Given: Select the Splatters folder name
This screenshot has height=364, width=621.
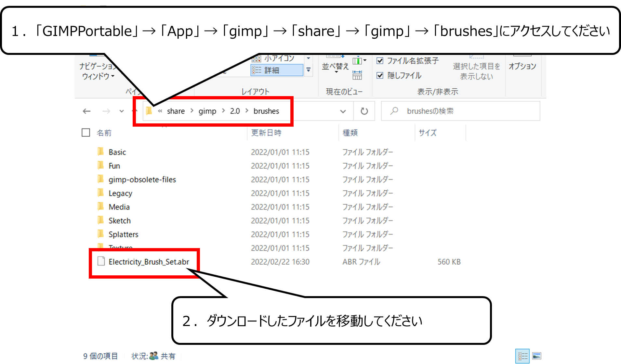Looking at the screenshot, I should [124, 234].
